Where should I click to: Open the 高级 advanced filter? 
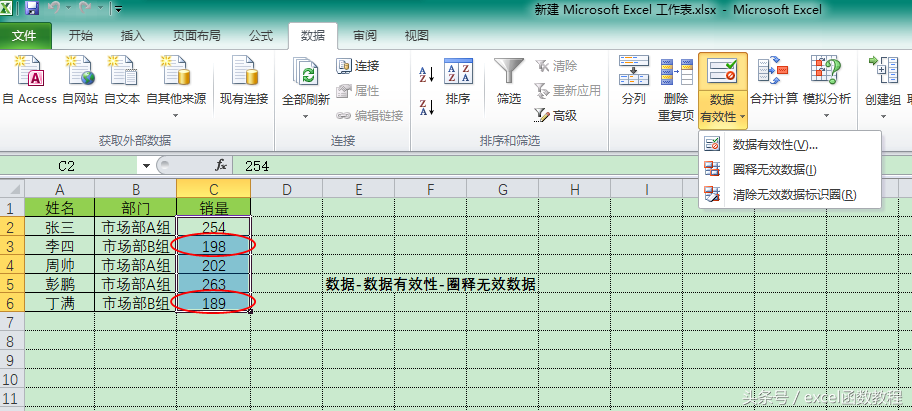[556, 116]
